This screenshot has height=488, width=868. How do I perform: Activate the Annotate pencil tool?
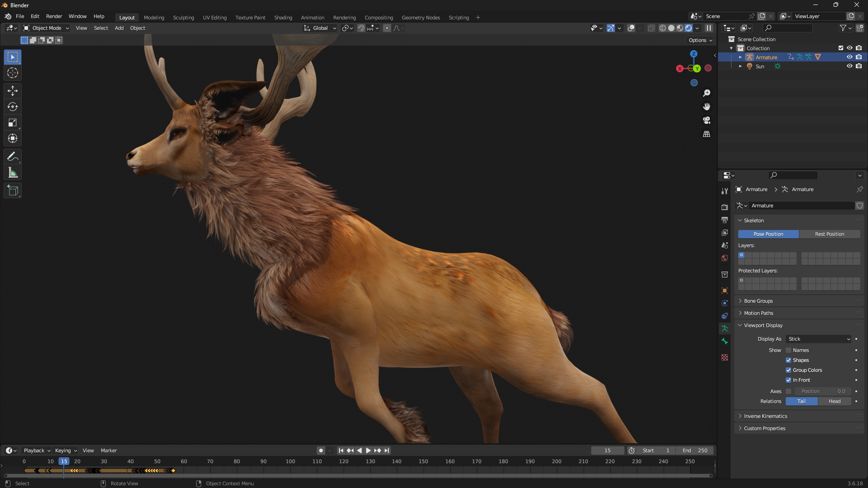(x=13, y=157)
